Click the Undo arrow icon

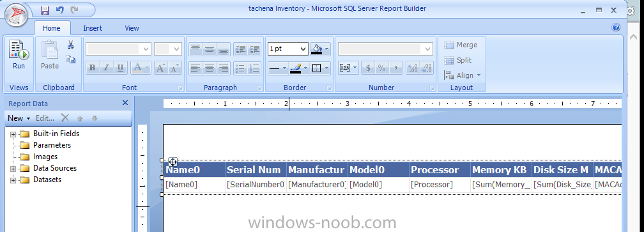click(x=60, y=10)
